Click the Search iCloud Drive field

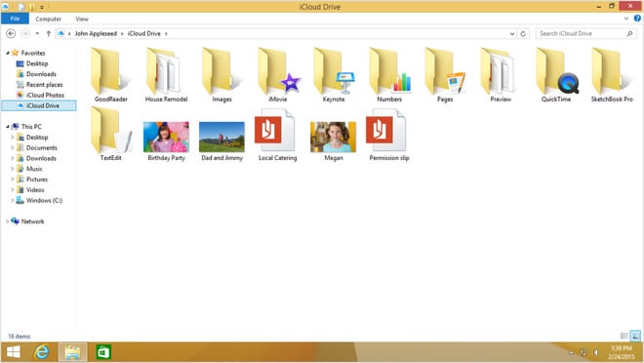(x=582, y=34)
